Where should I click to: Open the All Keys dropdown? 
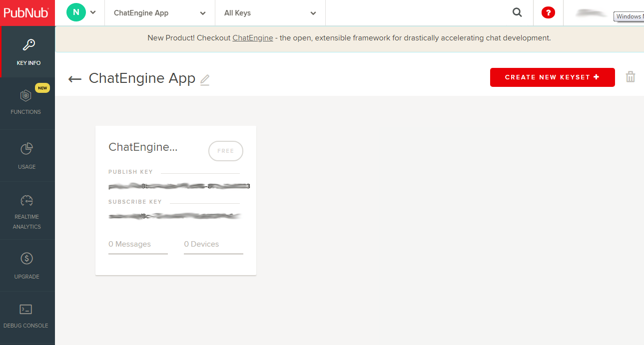270,13
